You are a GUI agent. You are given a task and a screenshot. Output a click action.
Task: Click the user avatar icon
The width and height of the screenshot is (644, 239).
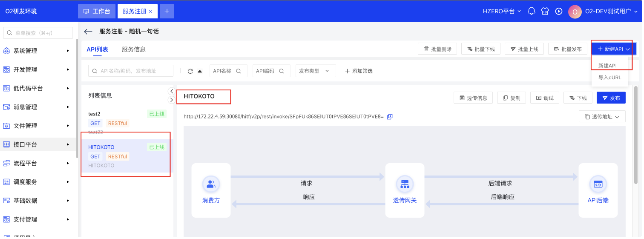tap(575, 11)
